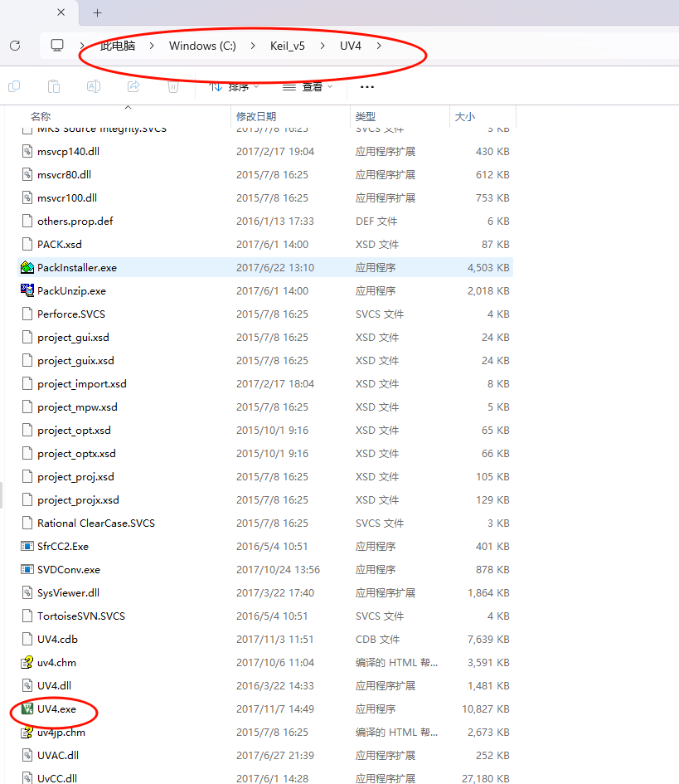Screen dimensions: 679x784
Task: Expand the chevron after Windows (C:) in breadcrumb
Action: click(253, 46)
